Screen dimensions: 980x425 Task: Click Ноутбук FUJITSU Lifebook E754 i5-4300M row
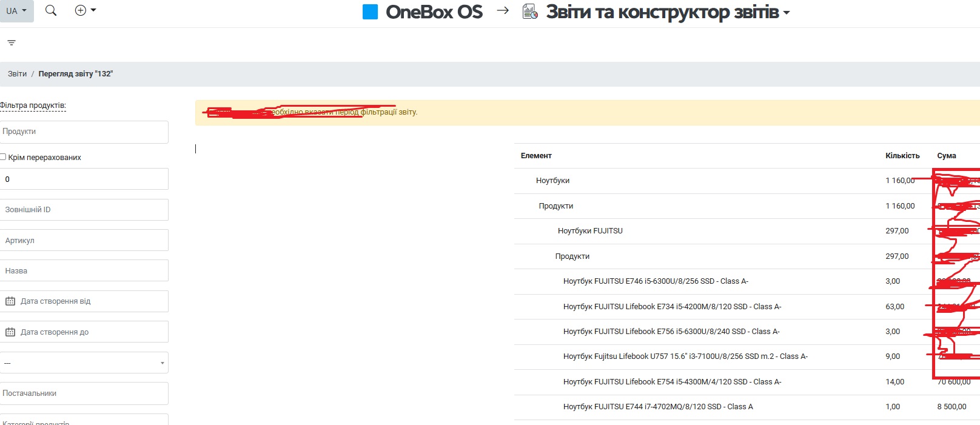click(x=747, y=382)
